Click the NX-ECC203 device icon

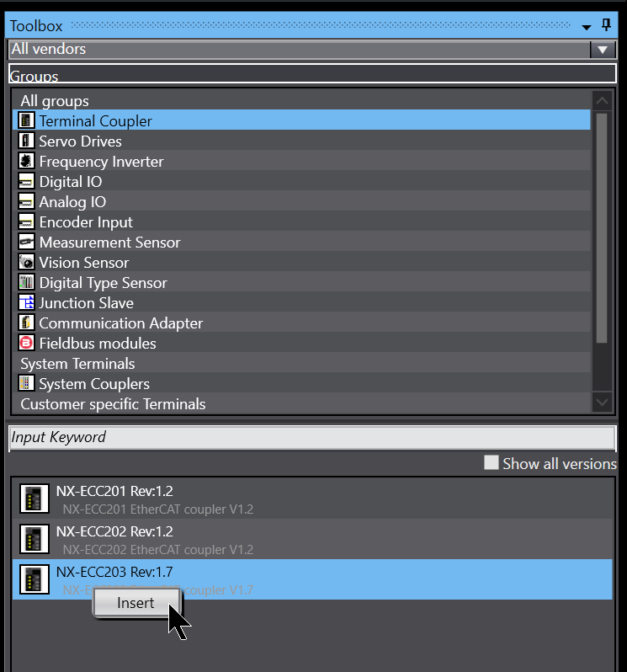(35, 579)
